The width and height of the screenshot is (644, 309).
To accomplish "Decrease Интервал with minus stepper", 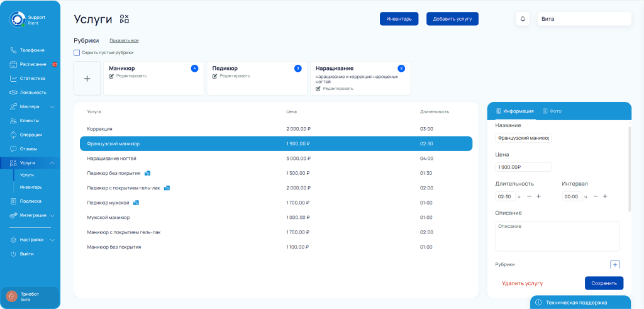I will click(x=595, y=196).
